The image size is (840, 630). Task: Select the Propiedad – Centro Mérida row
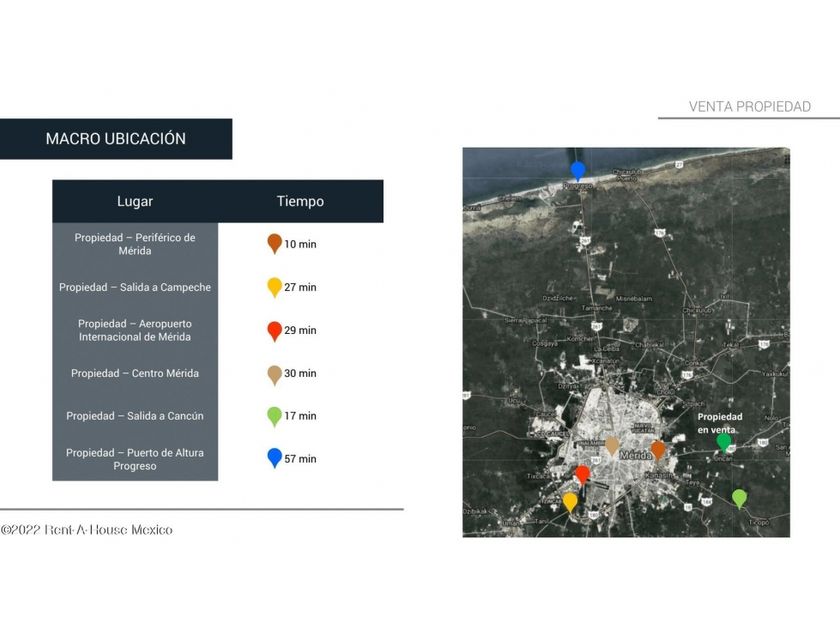tap(135, 373)
